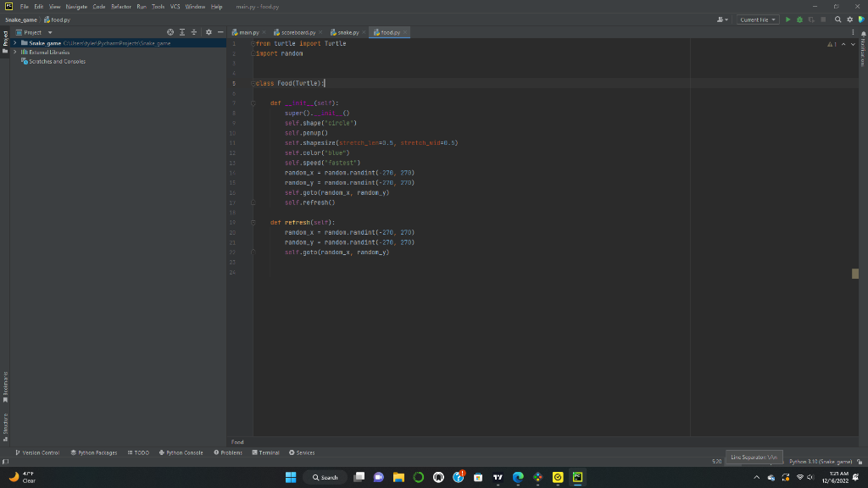Screen dimensions: 868x488
Task: Expand External Libraries tree node
Action: (x=14, y=52)
